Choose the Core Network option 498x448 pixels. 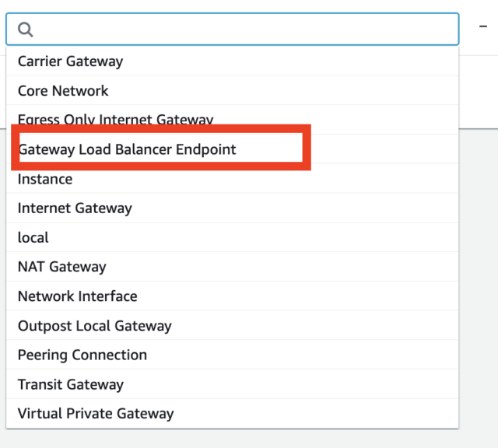point(233,91)
